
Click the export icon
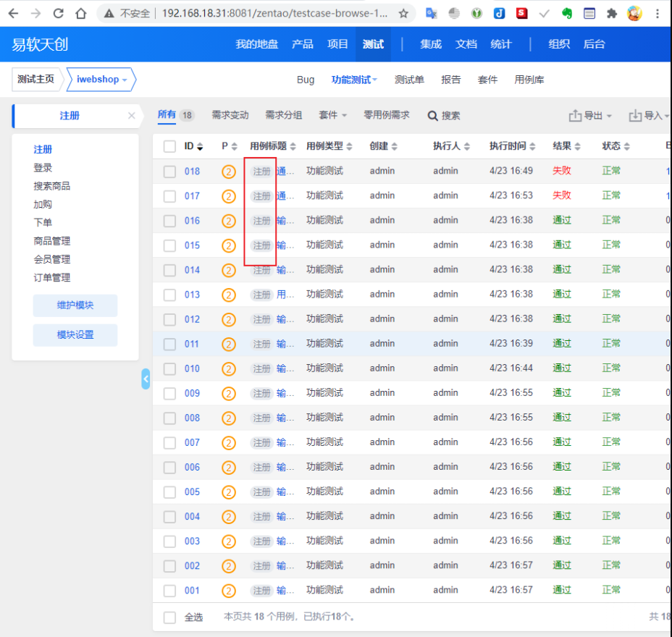coord(576,116)
